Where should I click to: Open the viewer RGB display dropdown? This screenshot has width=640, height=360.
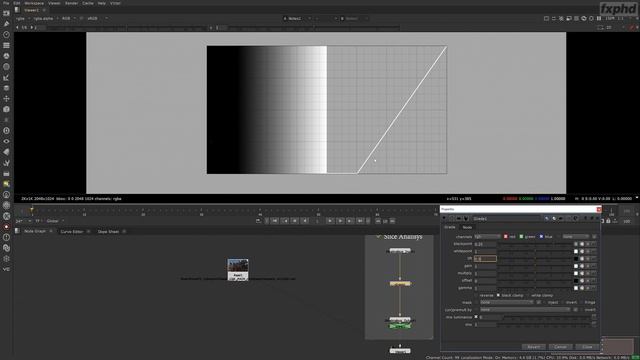point(69,18)
